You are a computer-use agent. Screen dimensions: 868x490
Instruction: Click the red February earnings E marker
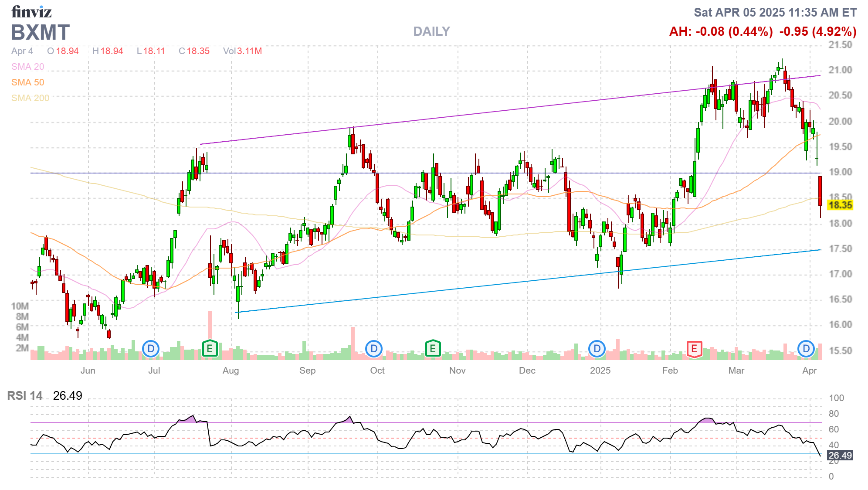click(x=694, y=349)
